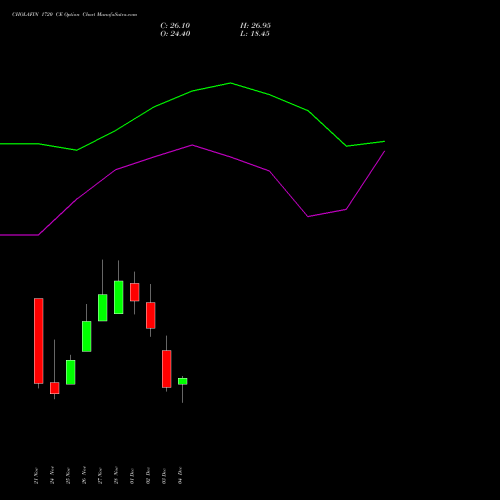Select the 01 Dec date label
500x500 pixels.
pos(132,476)
